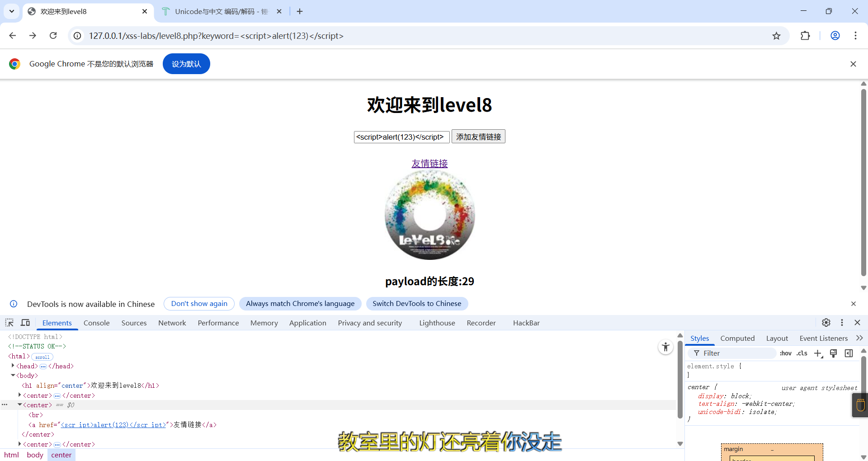Open the Console panel tab

point(97,323)
